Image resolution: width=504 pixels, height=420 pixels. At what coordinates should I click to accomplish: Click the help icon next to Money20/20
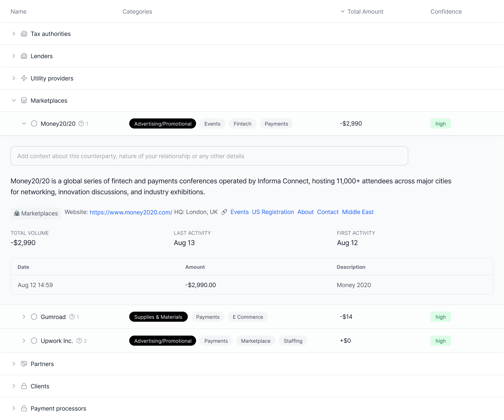click(81, 123)
